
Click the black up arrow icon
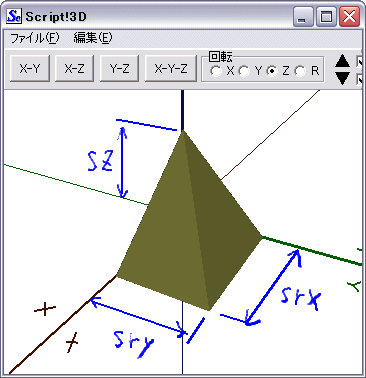coord(342,62)
